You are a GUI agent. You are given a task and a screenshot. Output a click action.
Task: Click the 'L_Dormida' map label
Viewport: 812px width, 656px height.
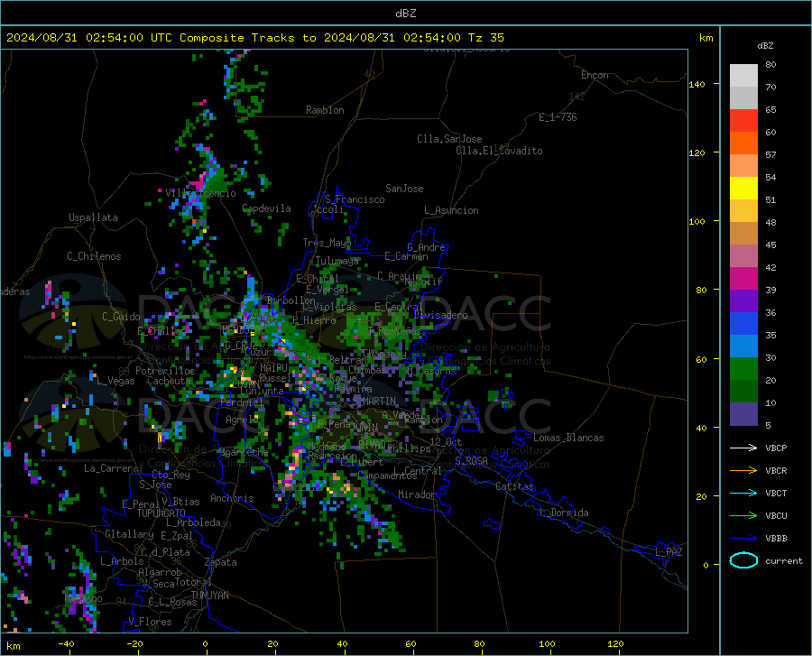point(564,513)
